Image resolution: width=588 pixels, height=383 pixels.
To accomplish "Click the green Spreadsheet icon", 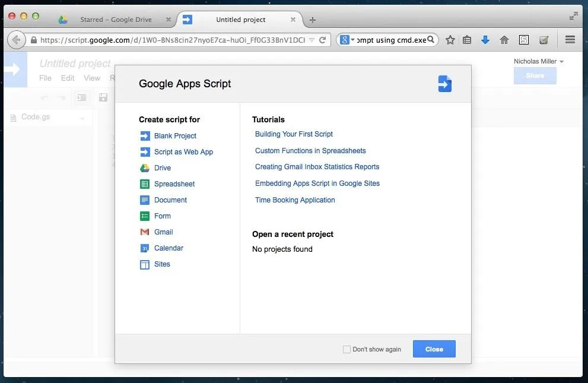I will point(145,184).
